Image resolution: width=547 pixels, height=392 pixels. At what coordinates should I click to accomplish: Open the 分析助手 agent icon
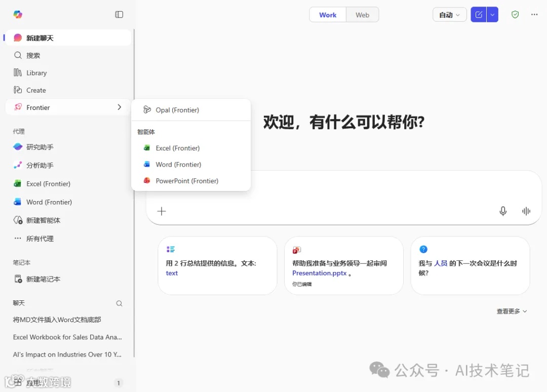pyautogui.click(x=18, y=165)
